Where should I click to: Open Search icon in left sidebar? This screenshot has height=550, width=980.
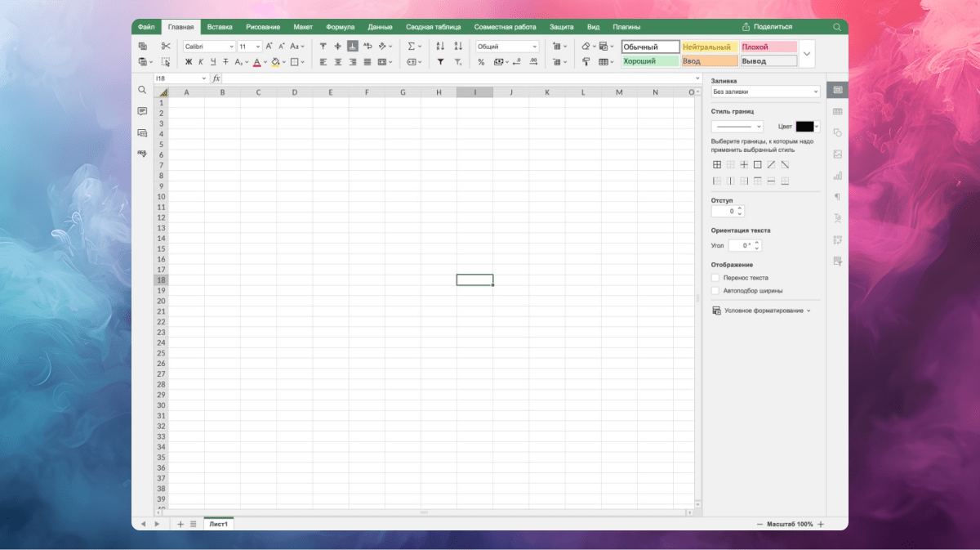point(142,90)
